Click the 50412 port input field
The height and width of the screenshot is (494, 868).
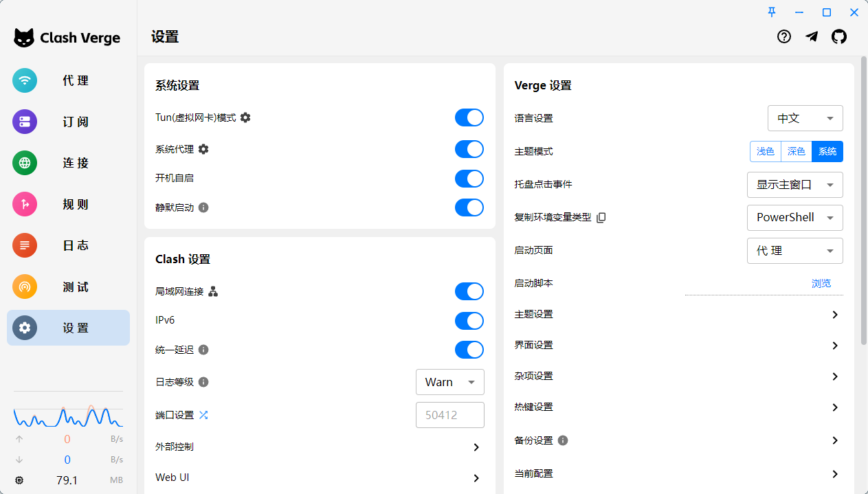[x=450, y=415]
